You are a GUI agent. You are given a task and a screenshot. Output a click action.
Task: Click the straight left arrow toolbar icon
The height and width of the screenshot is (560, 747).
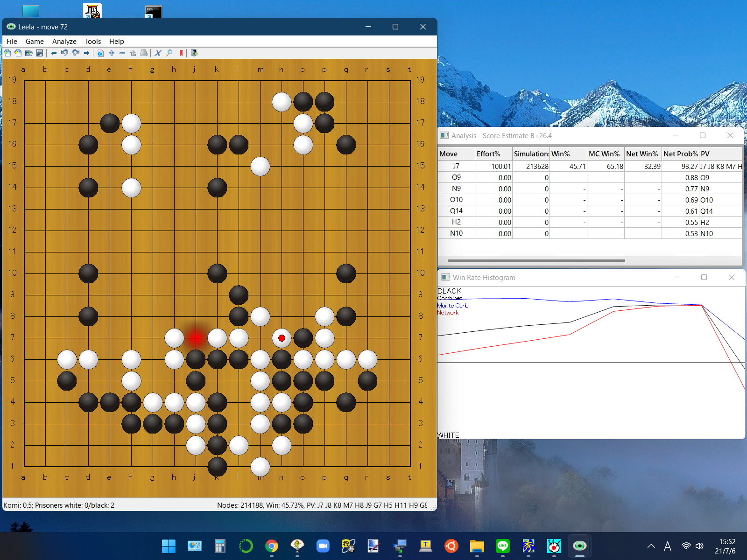[54, 53]
